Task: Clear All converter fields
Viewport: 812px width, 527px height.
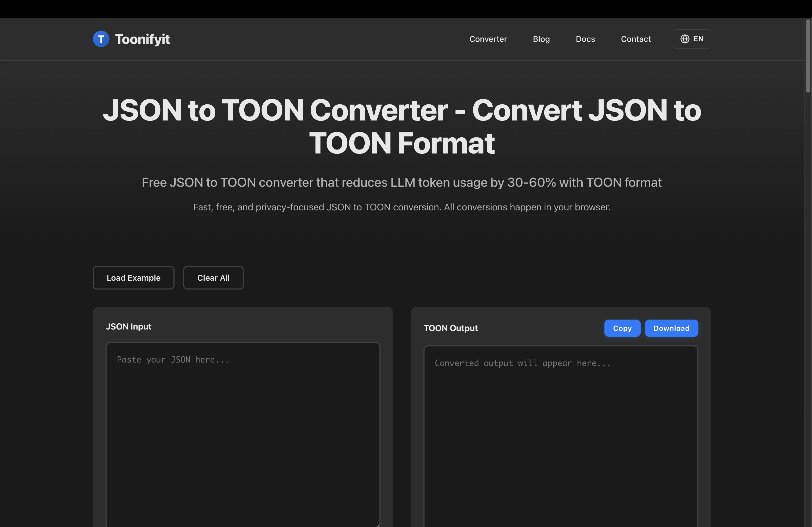Action: pyautogui.click(x=213, y=277)
